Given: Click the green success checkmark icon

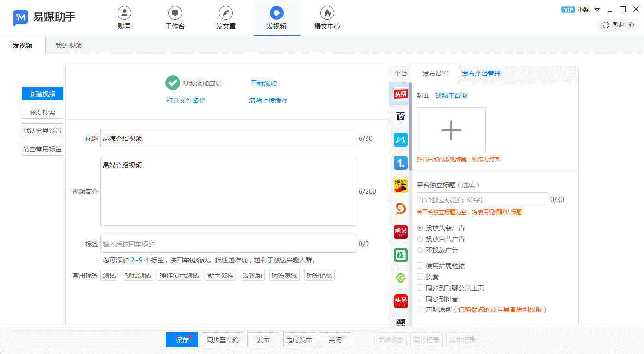Looking at the screenshot, I should 172,83.
